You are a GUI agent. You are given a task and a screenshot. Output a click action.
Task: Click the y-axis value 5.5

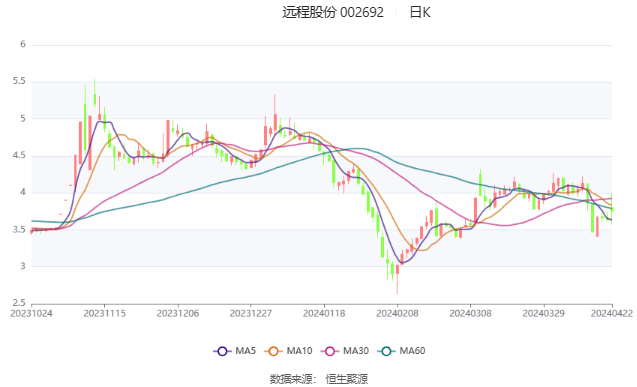click(x=19, y=81)
